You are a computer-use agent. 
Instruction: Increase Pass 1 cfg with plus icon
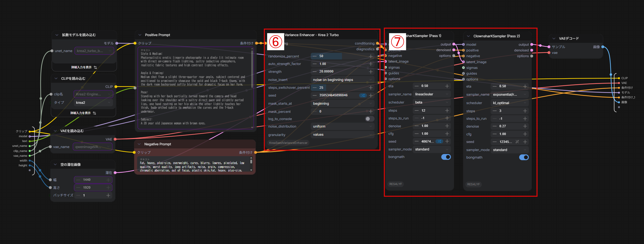pyautogui.click(x=447, y=134)
